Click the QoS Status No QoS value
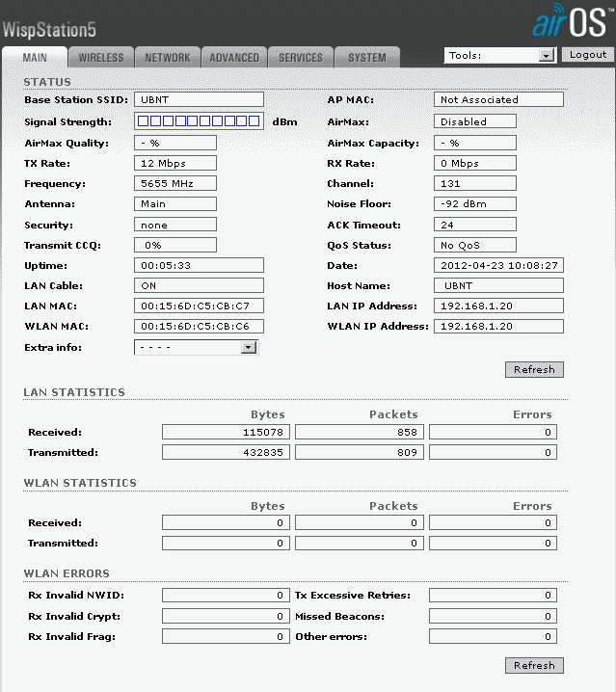Image resolution: width=616 pixels, height=692 pixels. (475, 245)
